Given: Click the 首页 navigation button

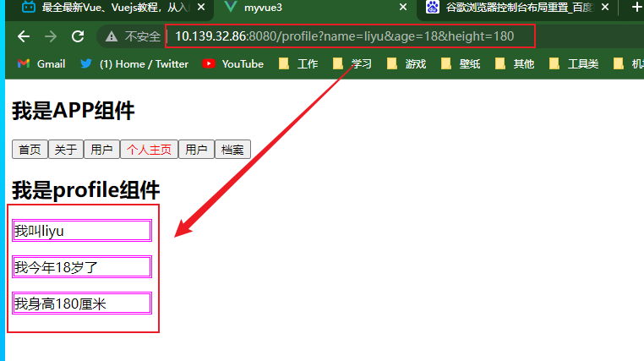Looking at the screenshot, I should pyautogui.click(x=30, y=149).
